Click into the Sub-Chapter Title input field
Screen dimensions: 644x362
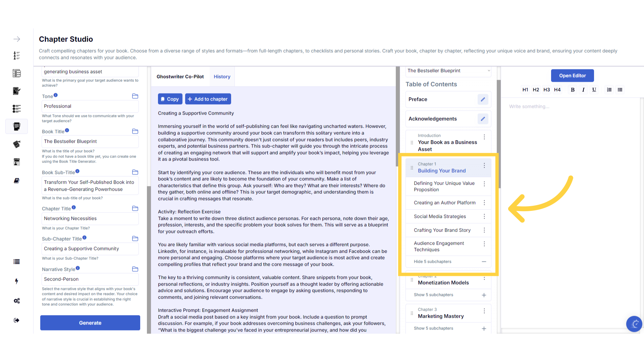(x=90, y=249)
